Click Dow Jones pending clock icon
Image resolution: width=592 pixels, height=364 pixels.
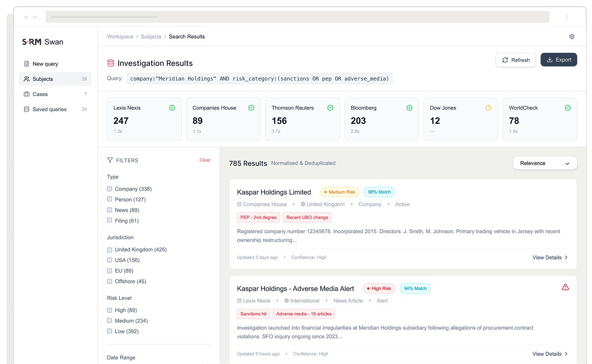coord(489,108)
